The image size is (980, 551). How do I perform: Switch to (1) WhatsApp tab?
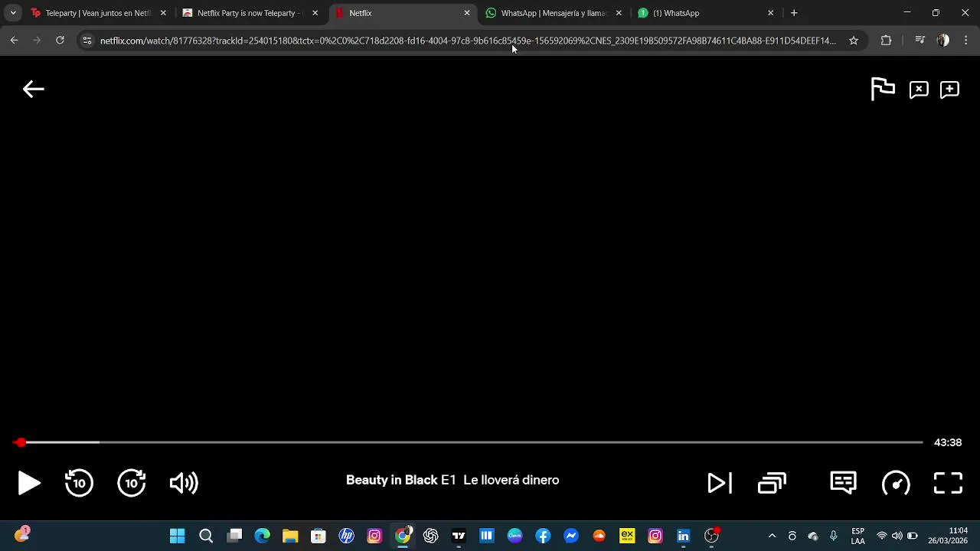(x=705, y=13)
